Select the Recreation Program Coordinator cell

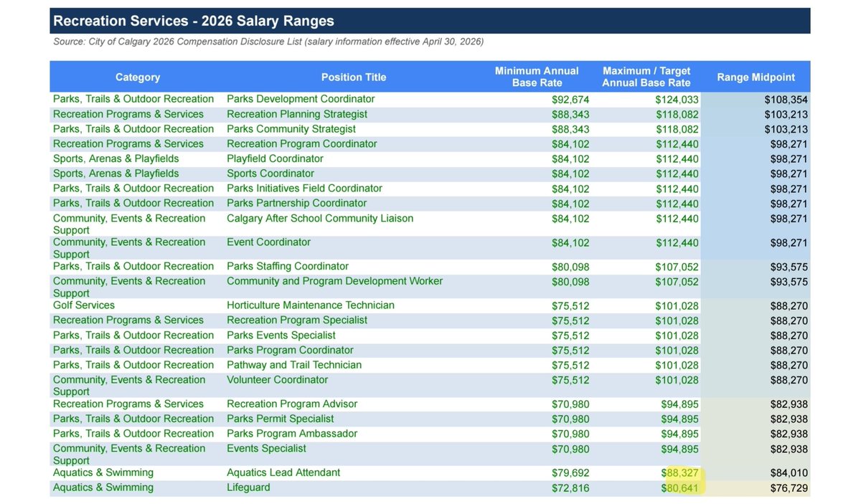point(301,144)
